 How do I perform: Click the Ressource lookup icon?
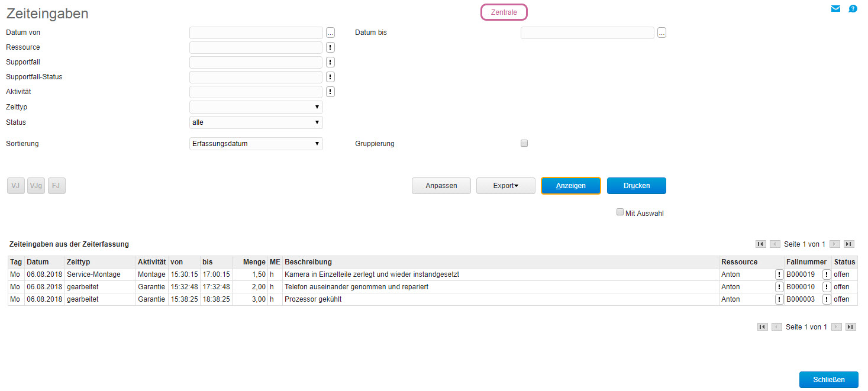tap(331, 48)
